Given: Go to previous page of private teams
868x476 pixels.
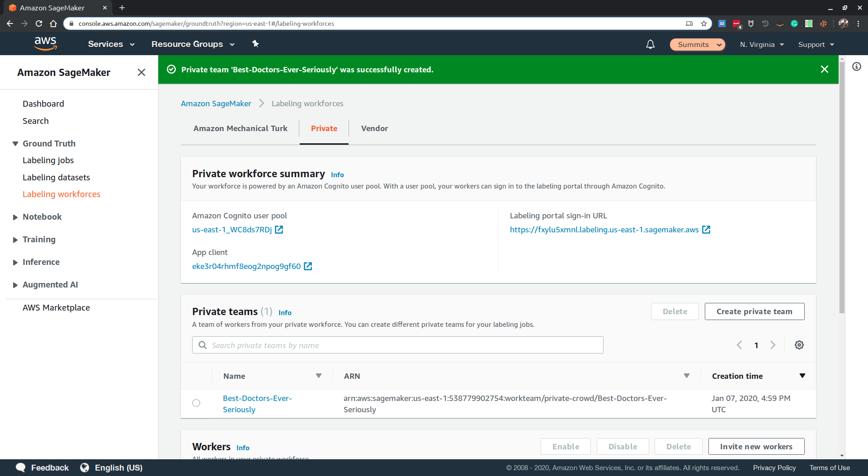Looking at the screenshot, I should coord(739,345).
